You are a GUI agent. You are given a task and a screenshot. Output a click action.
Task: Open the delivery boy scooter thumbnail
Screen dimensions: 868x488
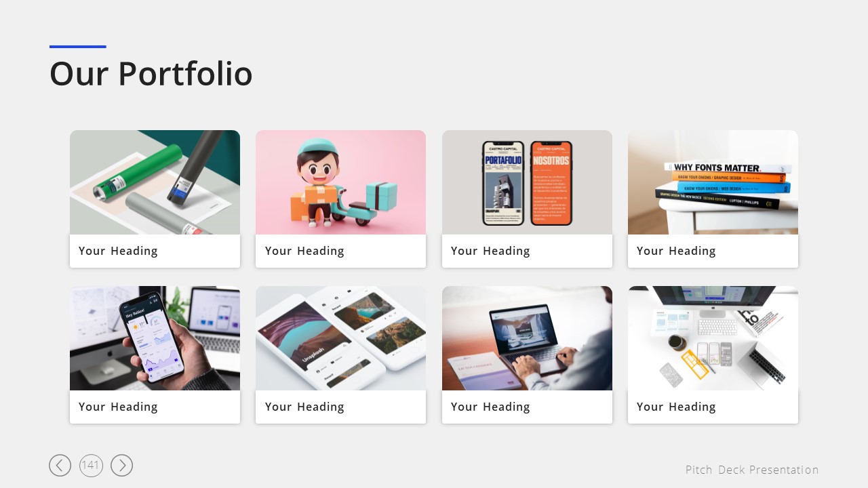[340, 182]
